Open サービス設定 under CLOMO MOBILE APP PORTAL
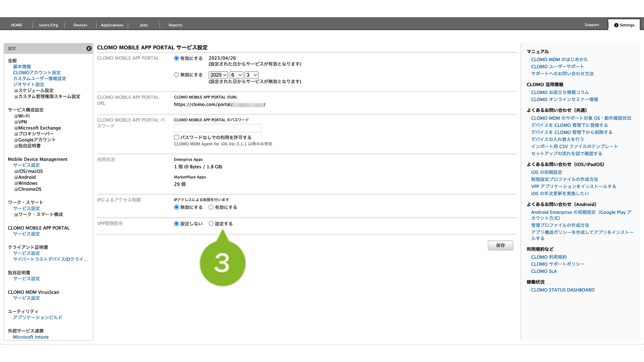 [26, 234]
